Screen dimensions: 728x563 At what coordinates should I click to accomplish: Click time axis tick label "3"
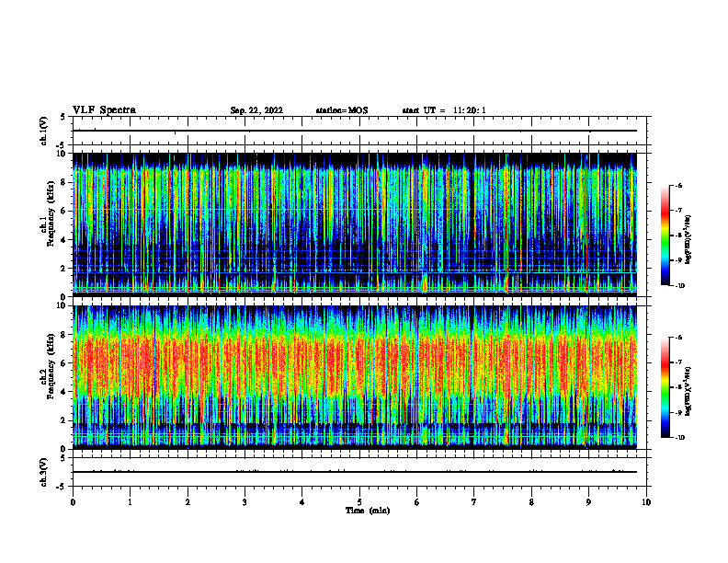coord(245,502)
